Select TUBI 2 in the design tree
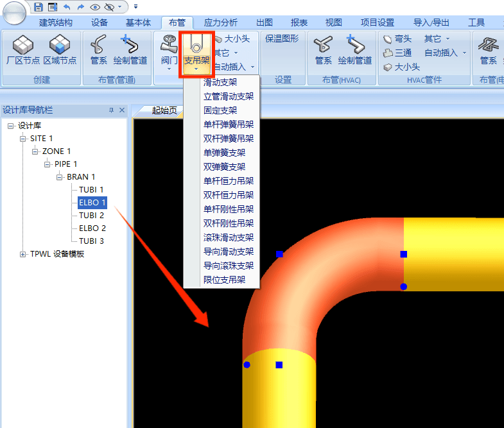This screenshot has width=504, height=428. (91, 216)
